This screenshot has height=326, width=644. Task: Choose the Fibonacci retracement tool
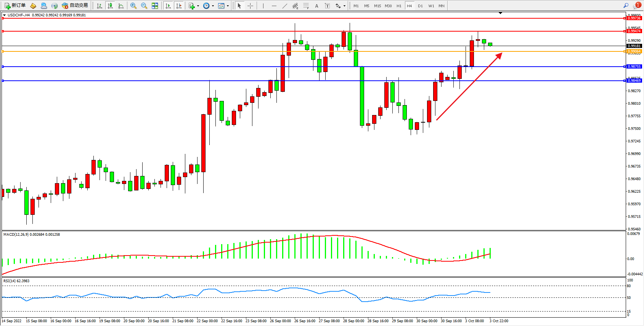pyautogui.click(x=306, y=6)
